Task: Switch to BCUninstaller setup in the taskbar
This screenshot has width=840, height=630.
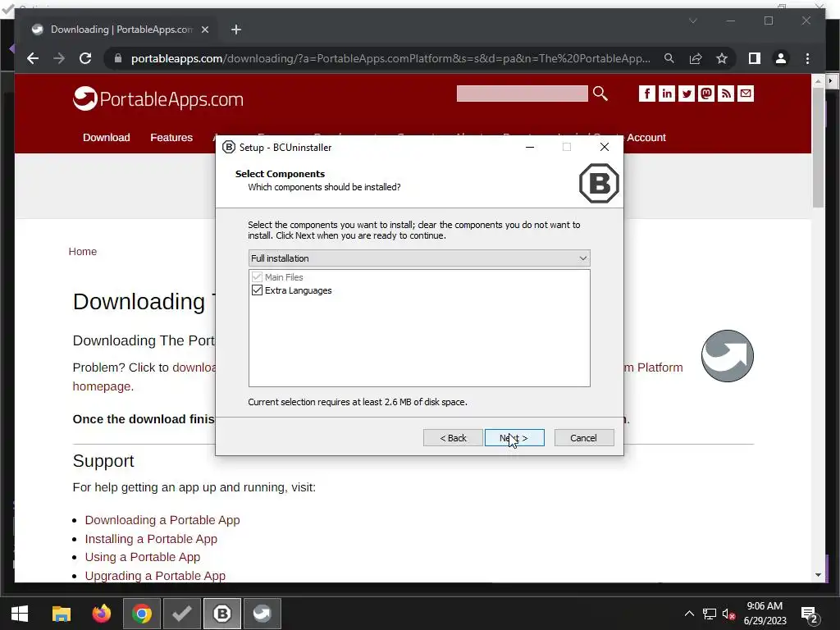Action: [222, 614]
